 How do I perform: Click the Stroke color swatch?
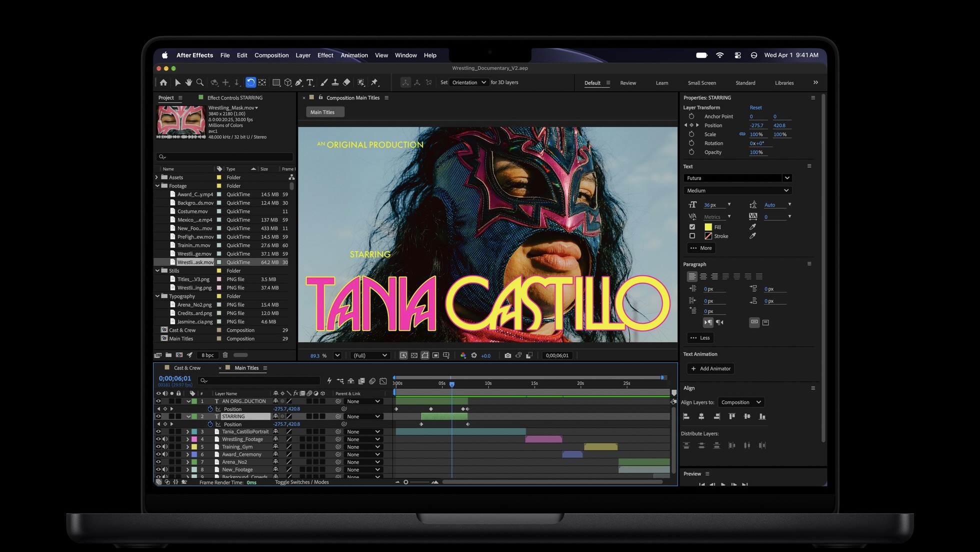708,236
